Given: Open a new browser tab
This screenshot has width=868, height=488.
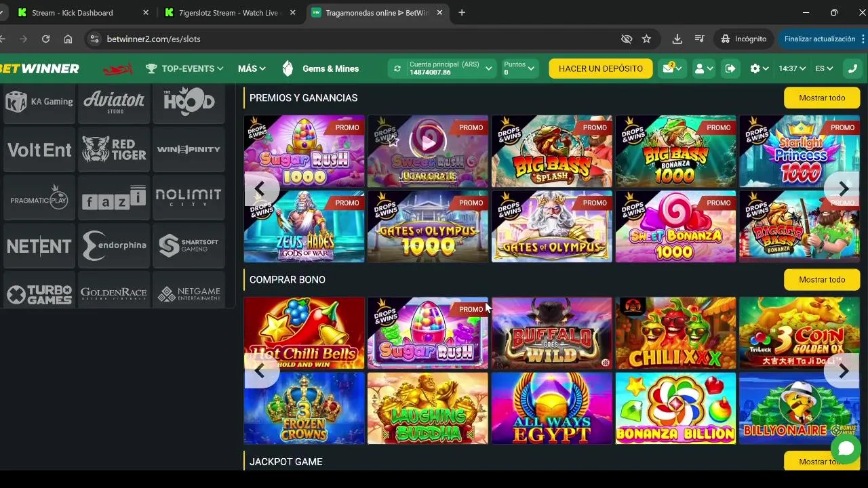Looking at the screenshot, I should (462, 13).
